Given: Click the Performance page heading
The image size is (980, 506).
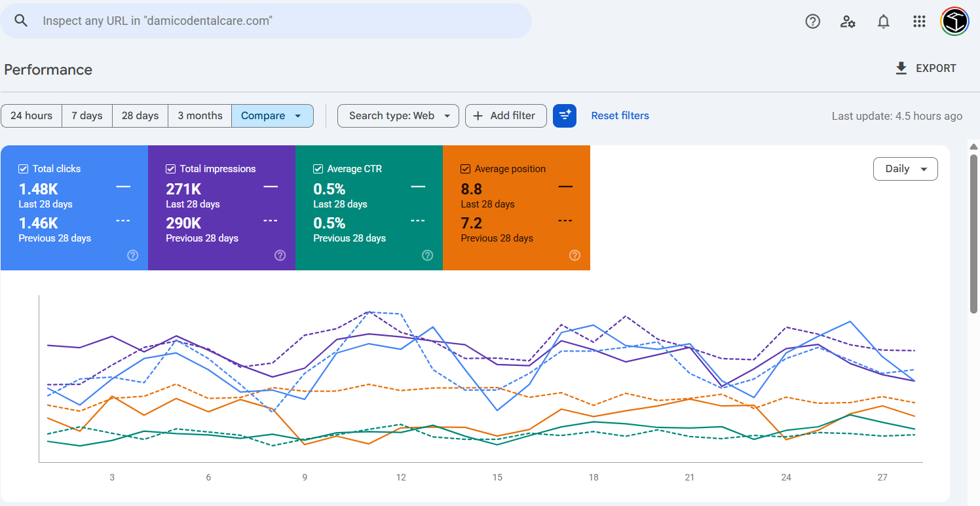Looking at the screenshot, I should coord(48,69).
